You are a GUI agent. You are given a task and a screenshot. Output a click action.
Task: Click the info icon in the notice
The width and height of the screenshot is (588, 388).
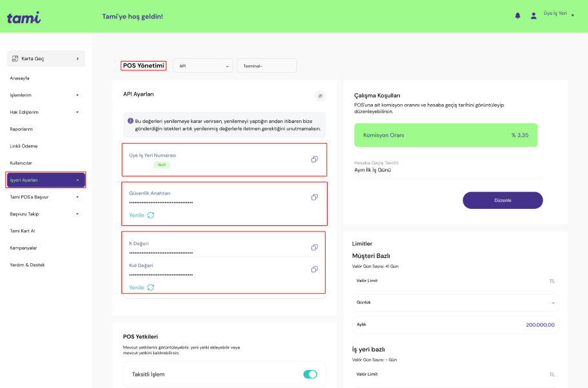point(131,121)
